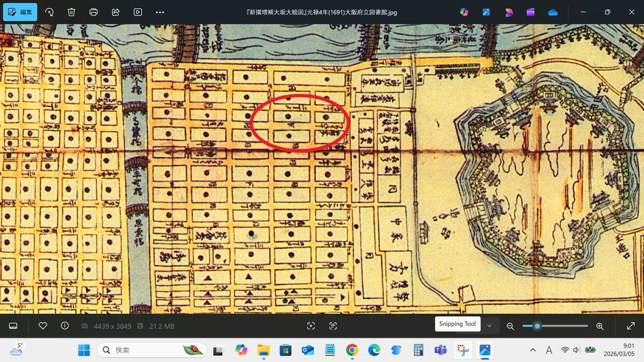Open the Windows Start menu
Viewport: 644px width, 362px height.
point(84,350)
